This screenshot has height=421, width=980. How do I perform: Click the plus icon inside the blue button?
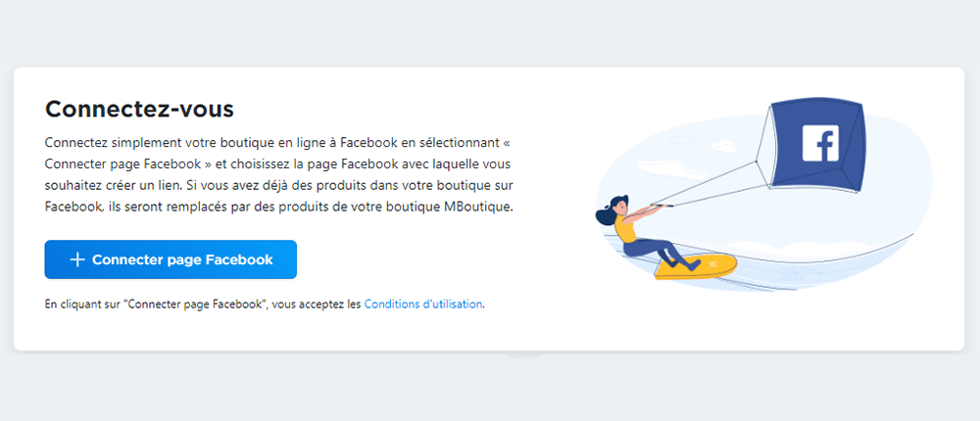coord(76,259)
